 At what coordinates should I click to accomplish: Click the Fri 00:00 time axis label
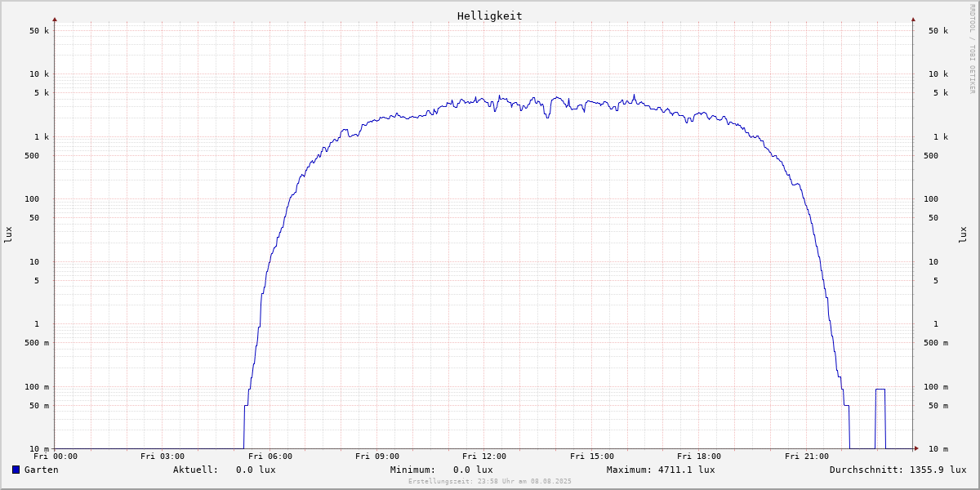56,457
